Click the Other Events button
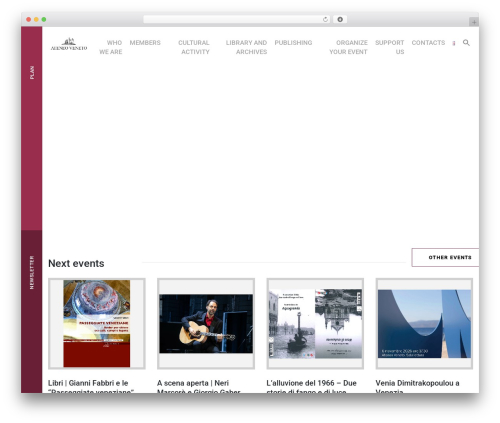 (445, 257)
